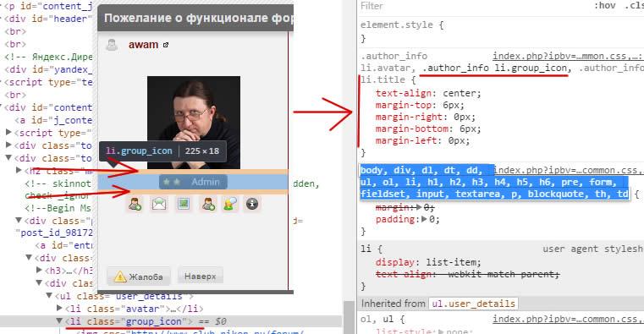Click the round info icon
The height and width of the screenshot is (334, 644).
click(252, 204)
